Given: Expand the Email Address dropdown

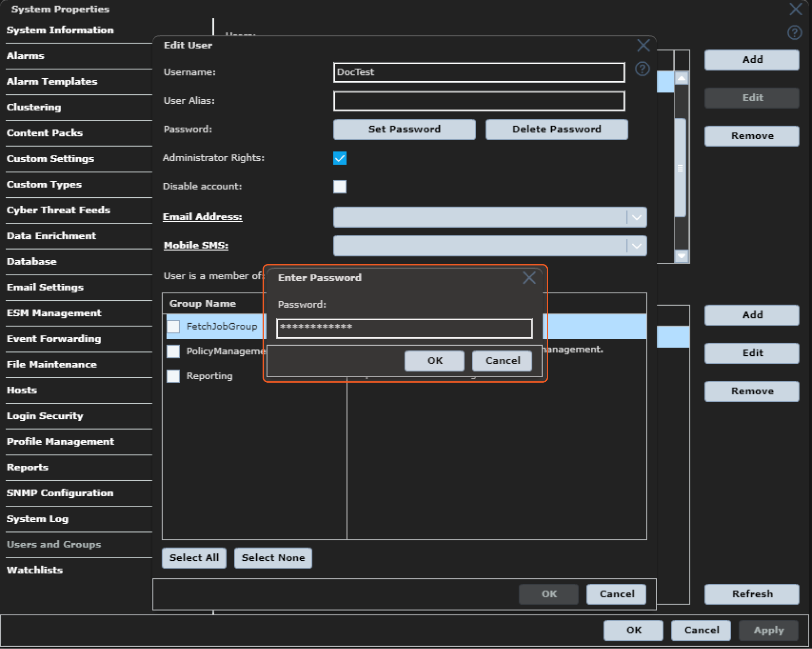Looking at the screenshot, I should point(636,217).
